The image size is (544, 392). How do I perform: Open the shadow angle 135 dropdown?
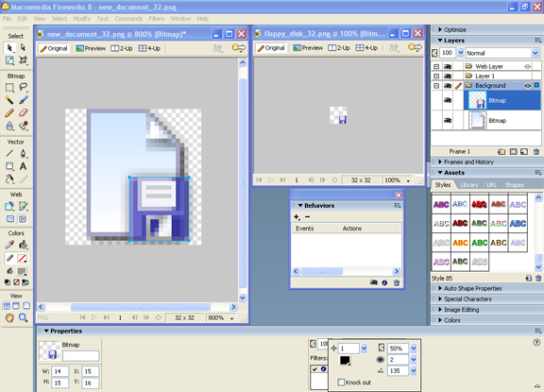point(414,371)
